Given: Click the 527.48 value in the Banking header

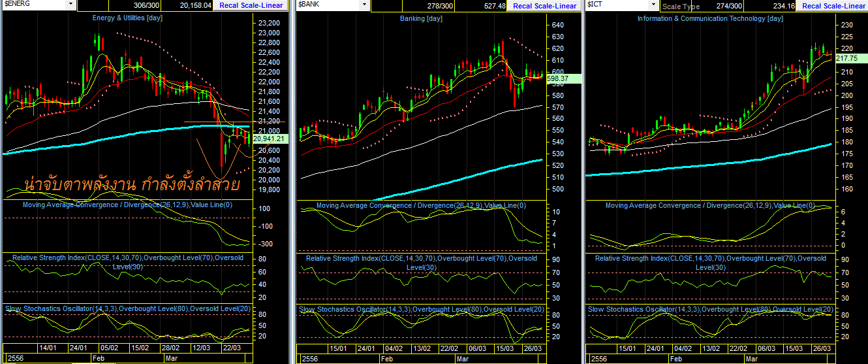Looking at the screenshot, I should coord(494,6).
